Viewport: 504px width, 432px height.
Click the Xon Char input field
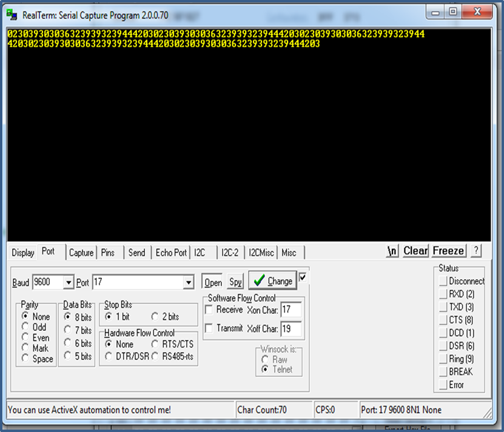point(291,310)
